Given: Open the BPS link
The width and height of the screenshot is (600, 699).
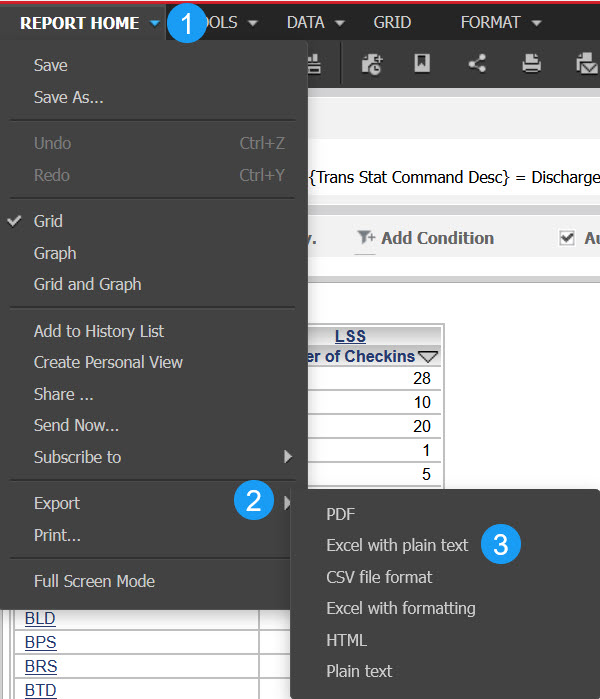Looking at the screenshot, I should pos(41,642).
